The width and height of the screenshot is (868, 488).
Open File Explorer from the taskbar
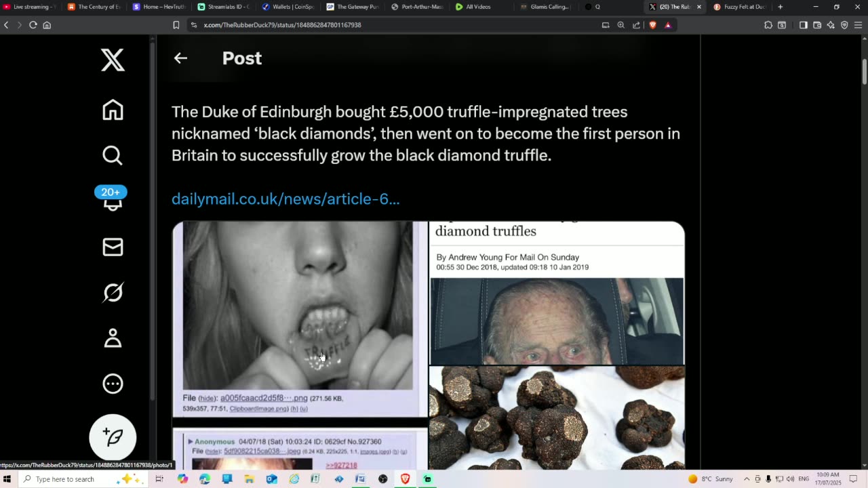pos(249,479)
